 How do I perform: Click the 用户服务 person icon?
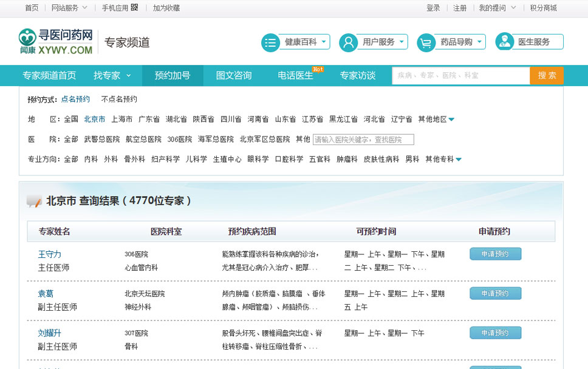[348, 42]
